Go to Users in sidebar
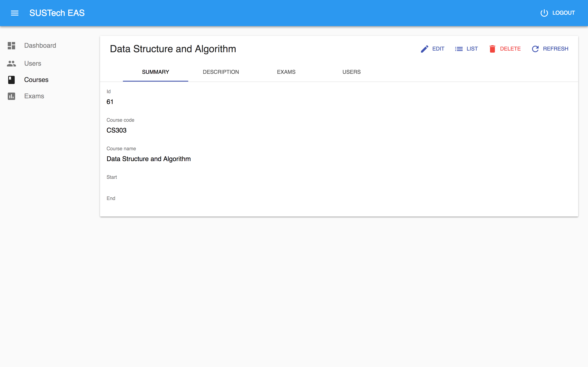Screen dimensions: 588x367 coord(32,64)
